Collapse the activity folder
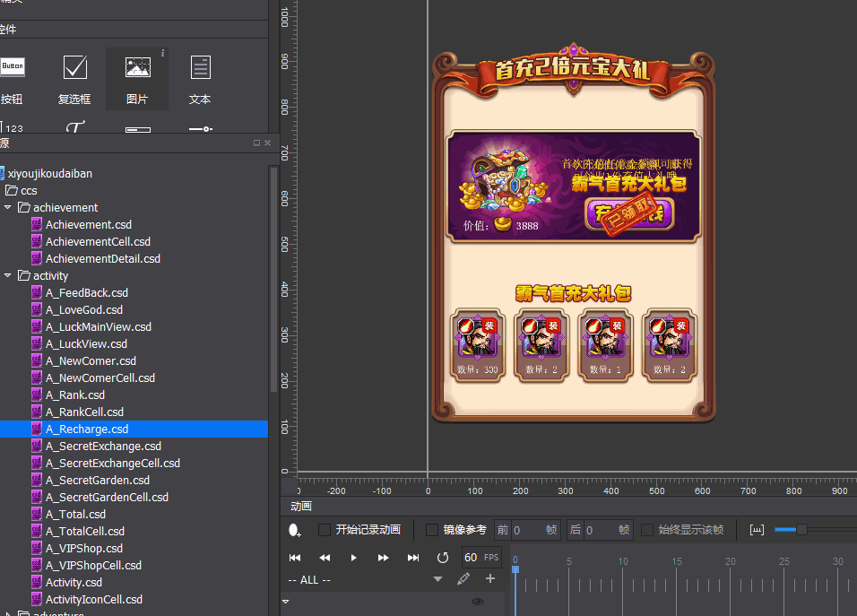 8,275
